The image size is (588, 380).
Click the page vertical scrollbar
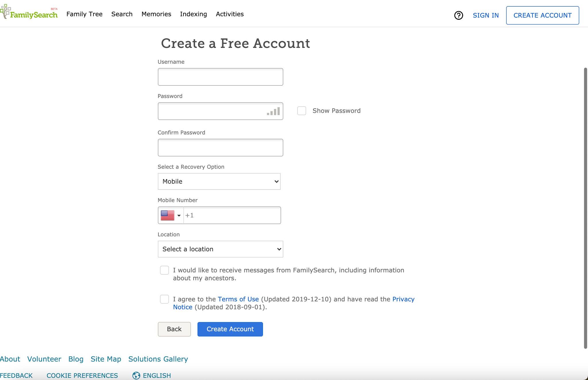[x=585, y=208]
